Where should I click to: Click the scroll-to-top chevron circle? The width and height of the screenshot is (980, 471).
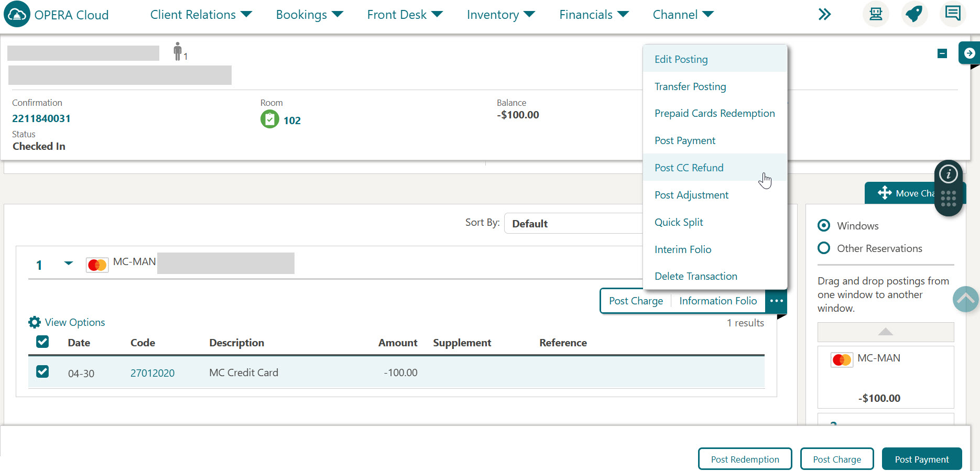pyautogui.click(x=965, y=299)
